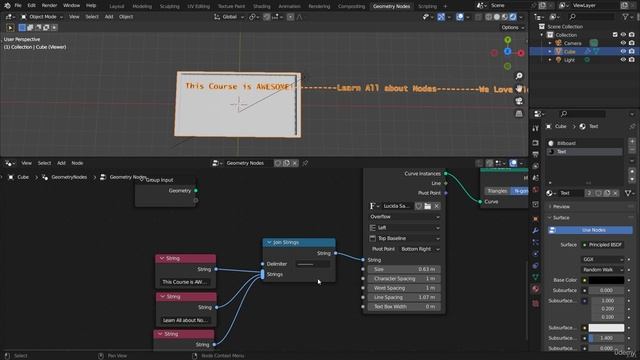
Task: Open the node editor Add menu
Action: click(x=61, y=163)
